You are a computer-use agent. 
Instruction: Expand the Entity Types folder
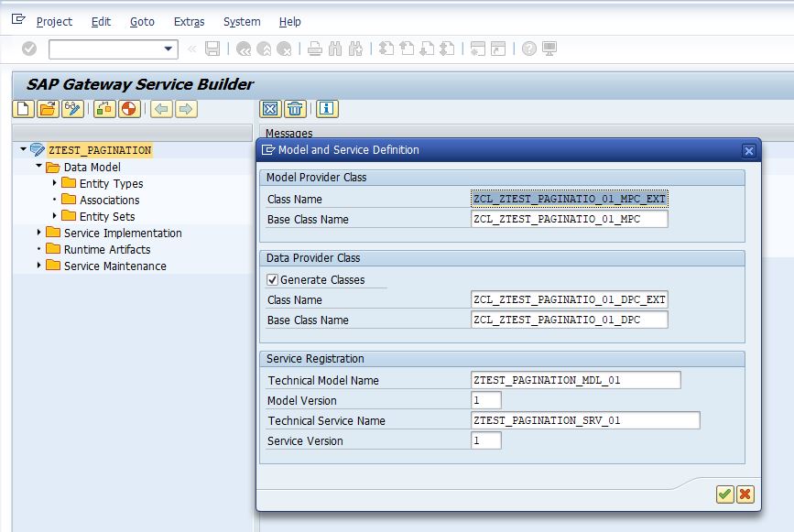coord(54,183)
